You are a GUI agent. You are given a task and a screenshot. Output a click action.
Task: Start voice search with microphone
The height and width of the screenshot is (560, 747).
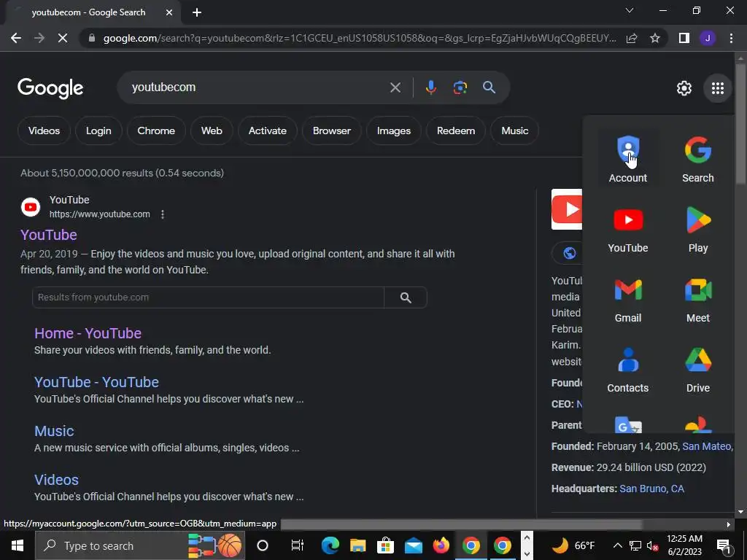pos(430,87)
